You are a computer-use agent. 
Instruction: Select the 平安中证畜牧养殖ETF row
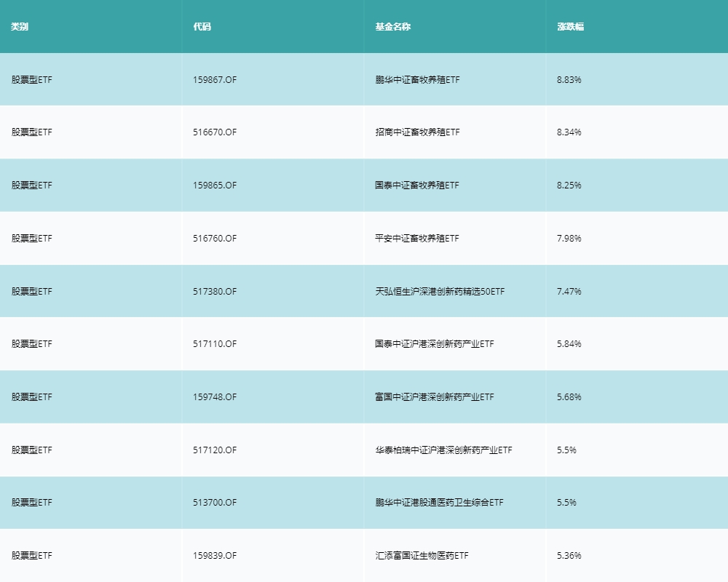[x=416, y=238]
